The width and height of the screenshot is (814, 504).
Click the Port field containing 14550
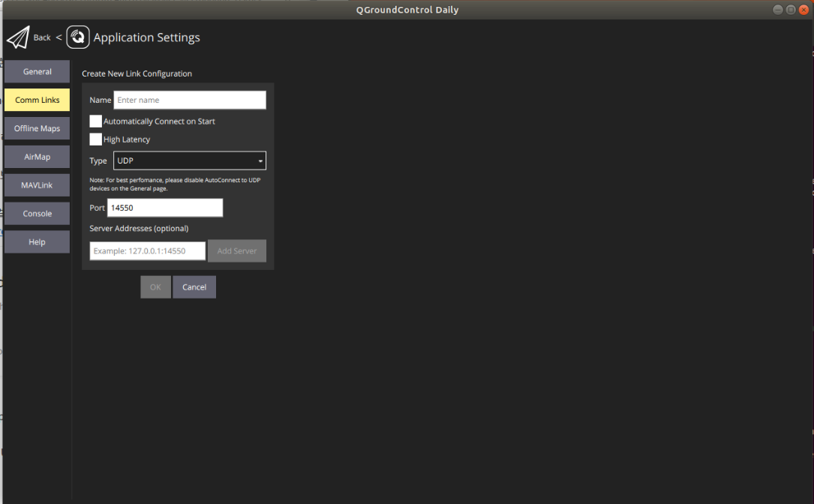[x=165, y=208]
